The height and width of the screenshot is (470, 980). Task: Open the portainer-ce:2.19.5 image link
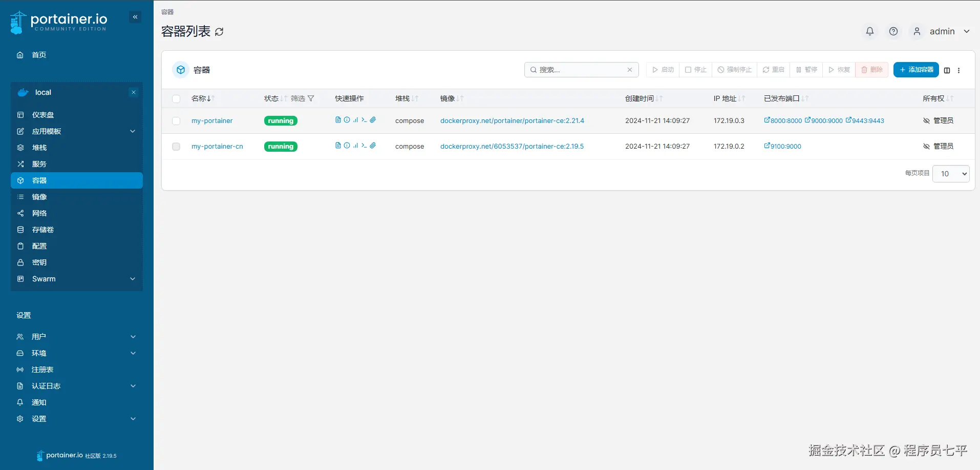pos(512,147)
